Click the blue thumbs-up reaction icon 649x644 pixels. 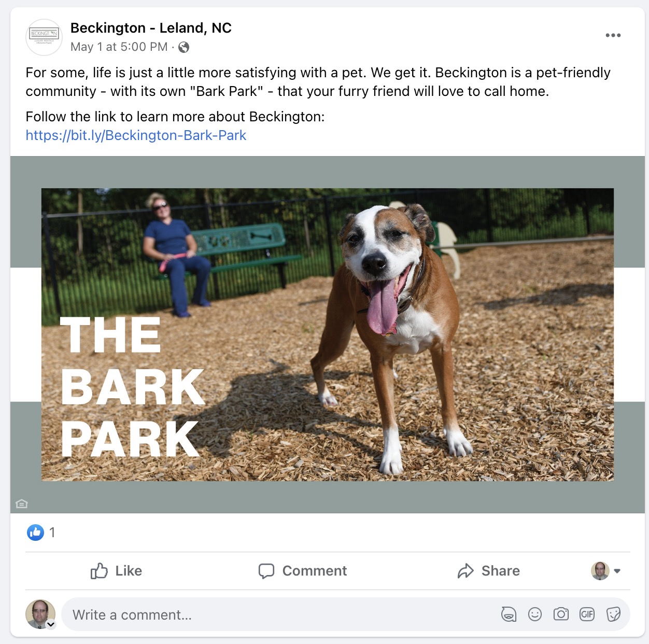pos(35,532)
